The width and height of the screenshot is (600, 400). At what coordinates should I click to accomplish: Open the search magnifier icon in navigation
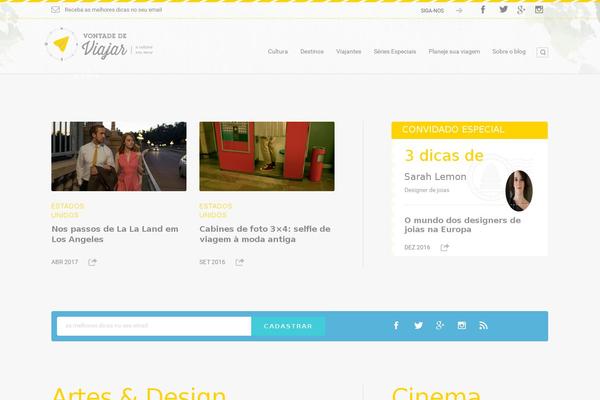[542, 52]
